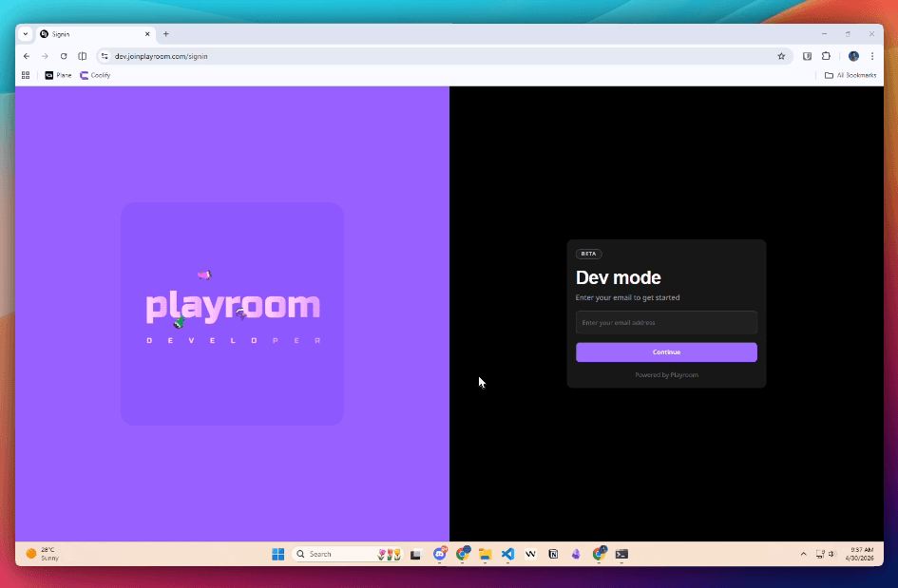Click the browser Back arrow
The image size is (898, 588).
pyautogui.click(x=27, y=56)
